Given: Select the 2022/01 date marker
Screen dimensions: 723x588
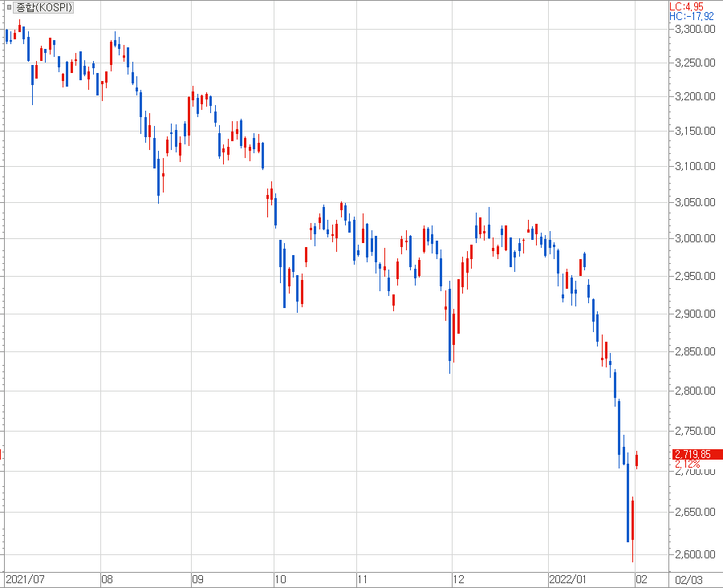Looking at the screenshot, I should point(567,578).
